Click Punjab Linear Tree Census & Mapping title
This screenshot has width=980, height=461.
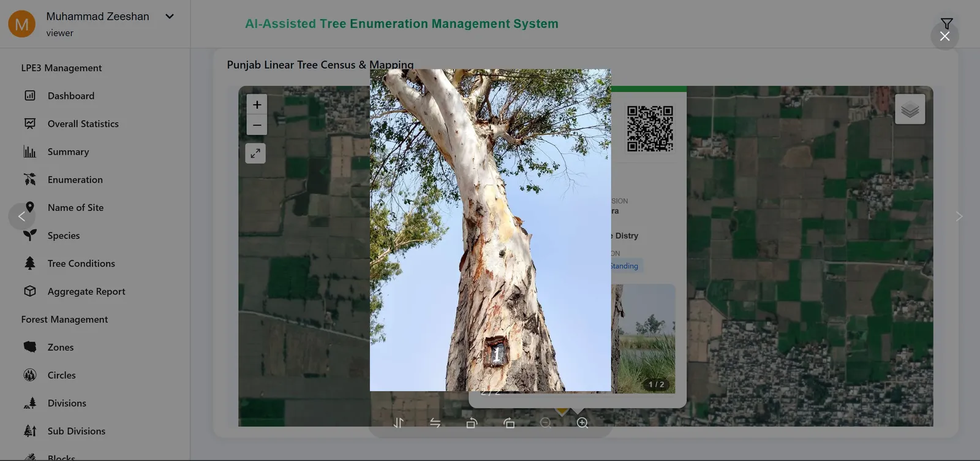[320, 64]
